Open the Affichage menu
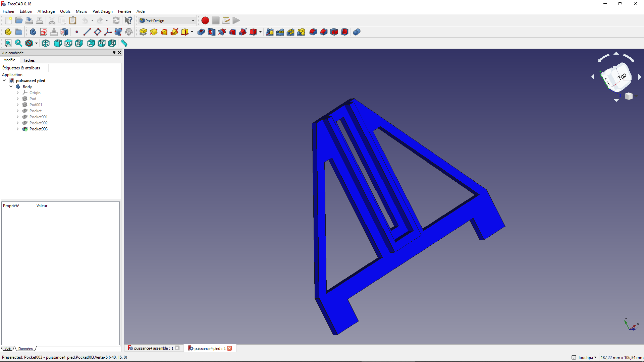The image size is (644, 362). point(46,11)
